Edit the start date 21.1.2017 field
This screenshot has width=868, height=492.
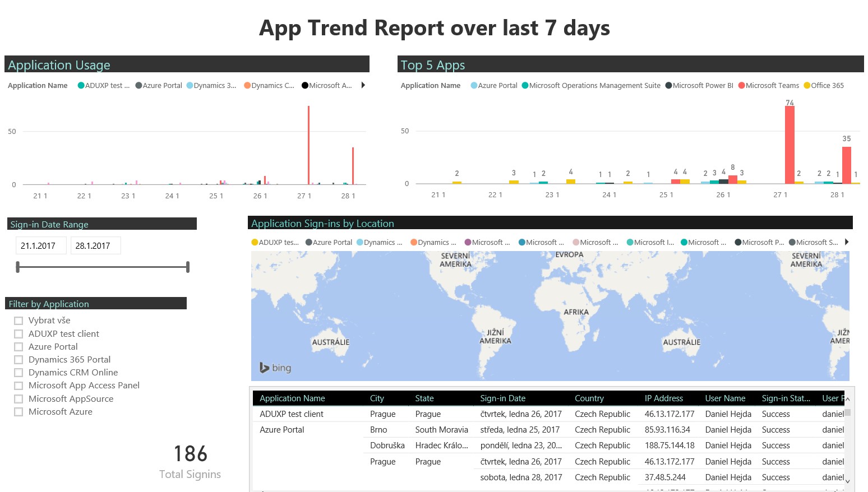point(41,245)
